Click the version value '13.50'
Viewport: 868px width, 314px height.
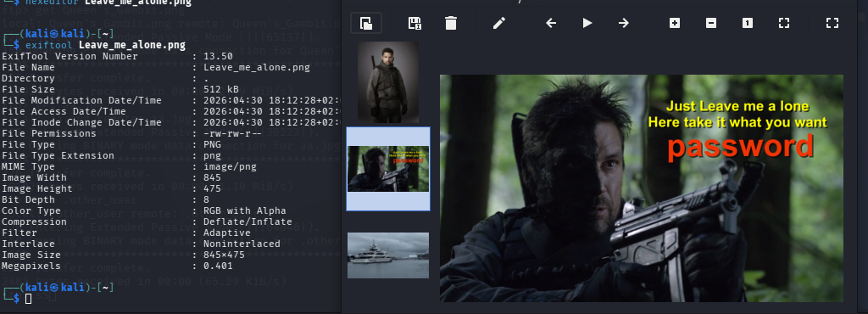click(x=218, y=57)
